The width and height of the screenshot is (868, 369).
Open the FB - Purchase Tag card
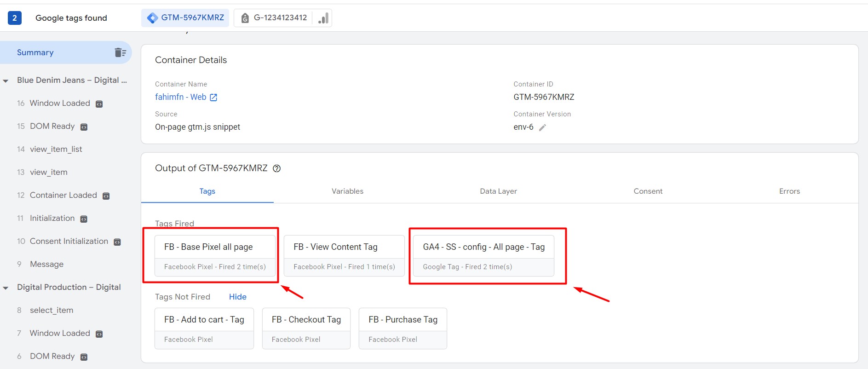pyautogui.click(x=403, y=329)
